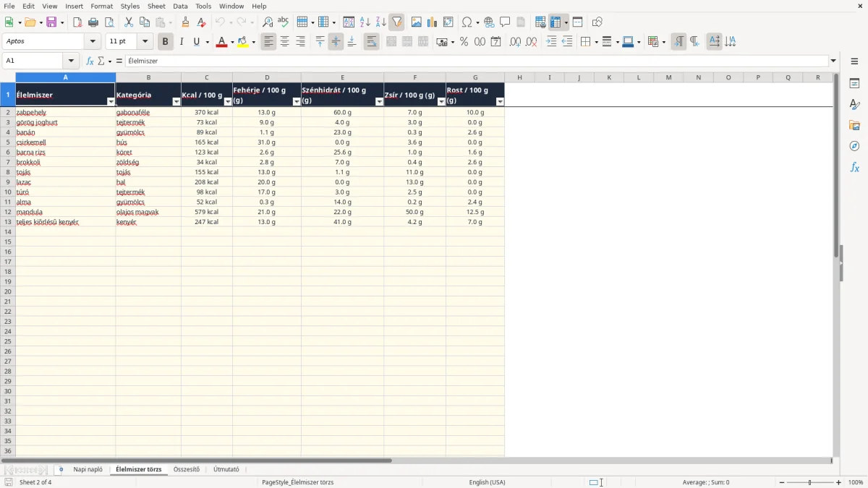Image resolution: width=868 pixels, height=488 pixels.
Task: Toggle Align Left
Action: point(268,42)
